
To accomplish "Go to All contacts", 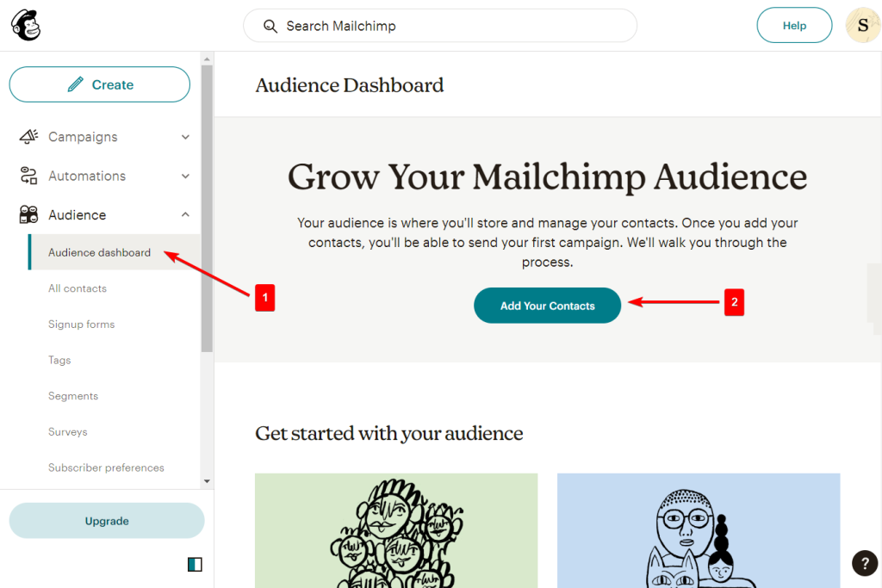I will click(x=77, y=288).
